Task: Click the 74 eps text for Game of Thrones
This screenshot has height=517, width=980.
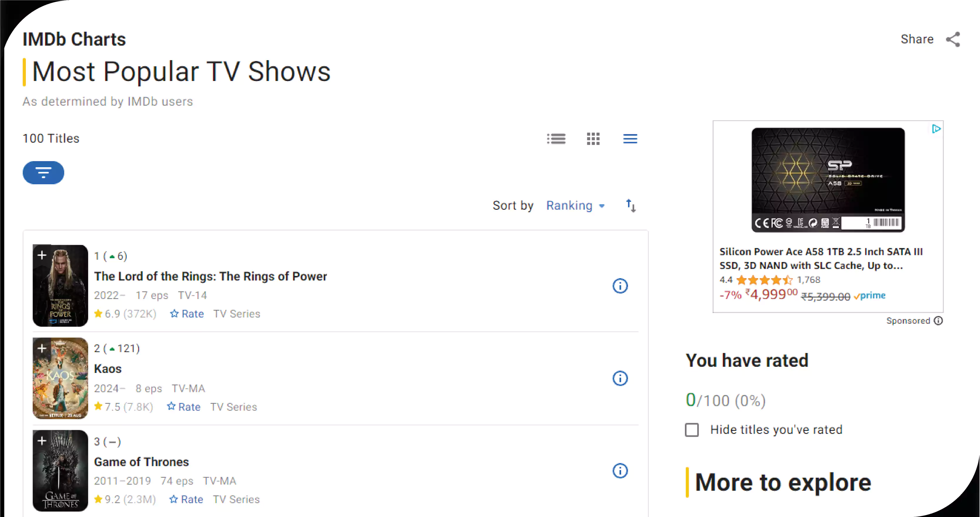Action: pyautogui.click(x=177, y=481)
